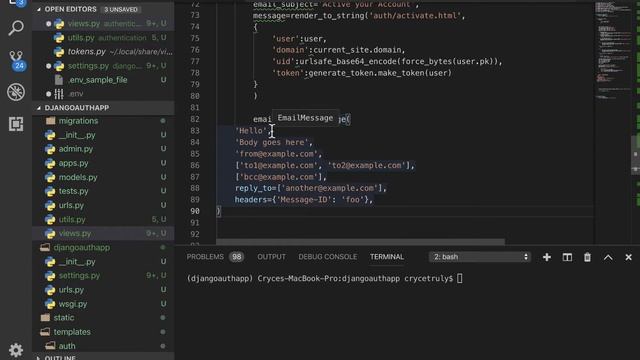This screenshot has height=360, width=640.
Task: Open urls.py above utils.py in explorer
Action: pos(104,205)
